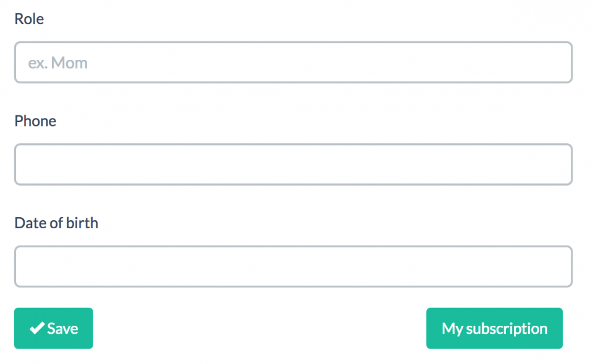
Task: Click the Phone label
Action: point(35,121)
